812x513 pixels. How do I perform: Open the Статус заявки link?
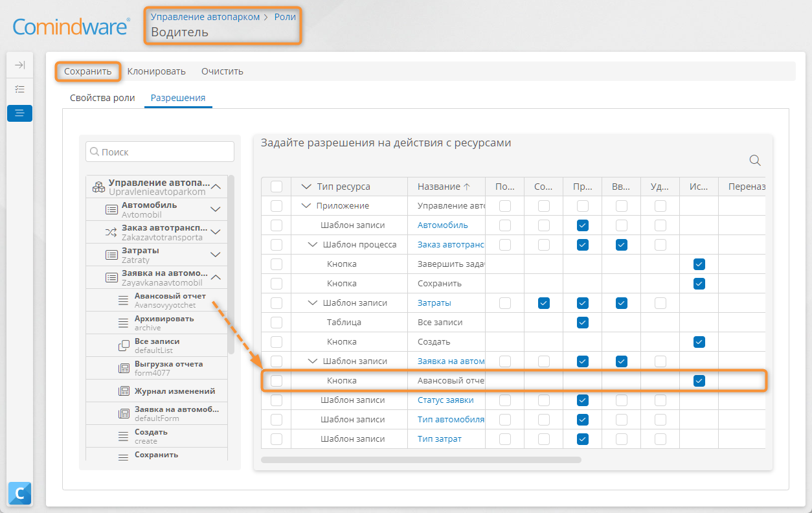click(x=445, y=400)
